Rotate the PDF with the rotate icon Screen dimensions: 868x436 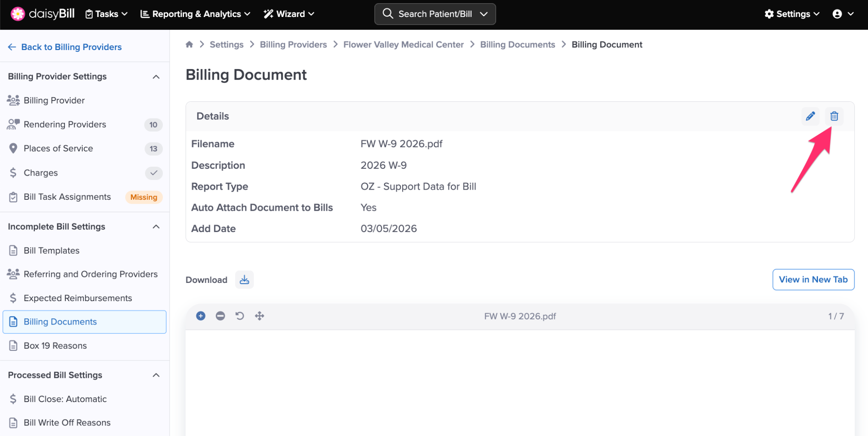[x=240, y=316]
